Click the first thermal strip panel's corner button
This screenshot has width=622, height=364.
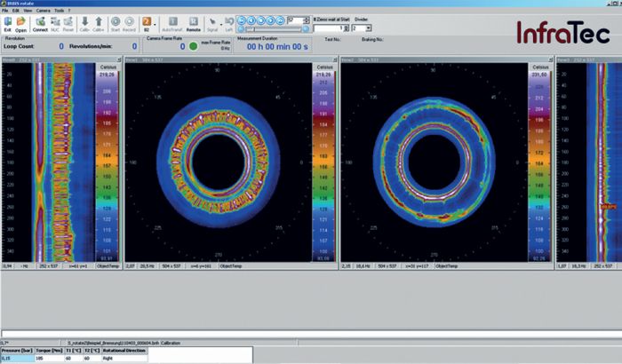[x=119, y=59]
